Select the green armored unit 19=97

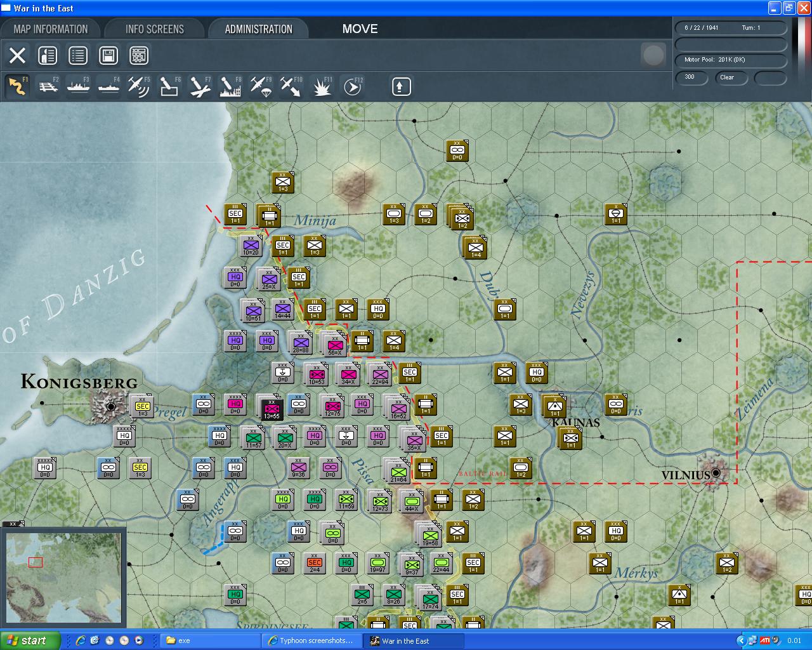377,563
